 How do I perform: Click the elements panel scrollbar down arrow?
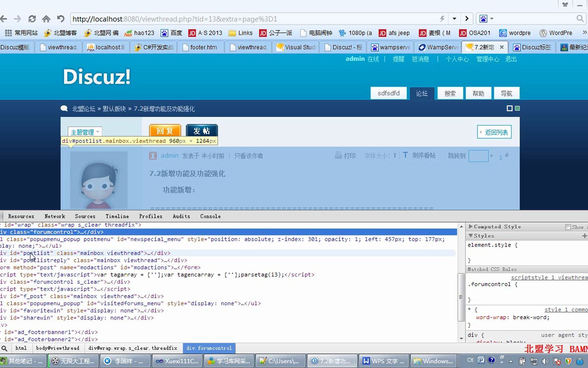pyautogui.click(x=461, y=338)
